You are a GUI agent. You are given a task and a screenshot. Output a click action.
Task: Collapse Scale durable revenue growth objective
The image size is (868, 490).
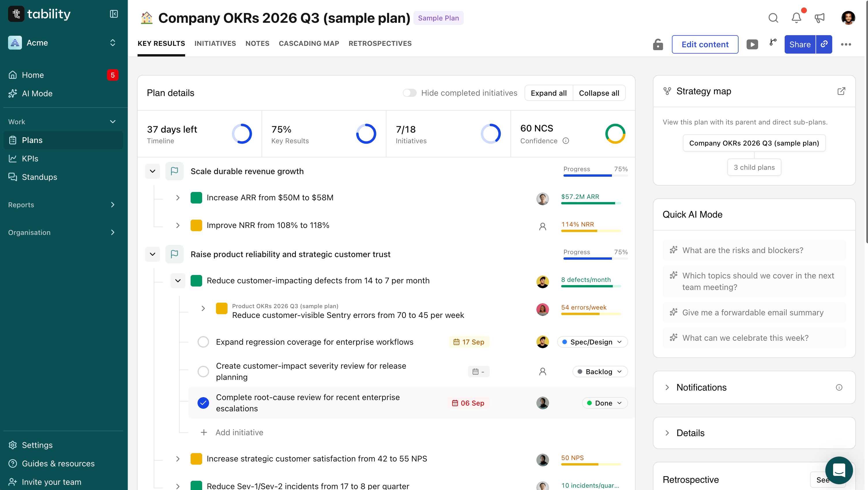pyautogui.click(x=152, y=171)
